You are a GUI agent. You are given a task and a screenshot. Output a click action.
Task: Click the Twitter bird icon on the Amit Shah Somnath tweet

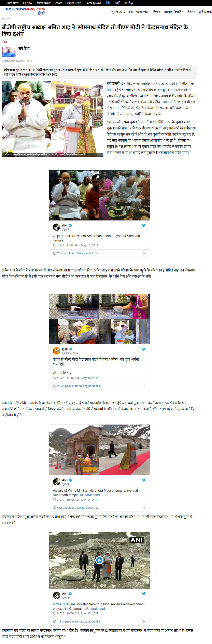[x=144, y=225]
